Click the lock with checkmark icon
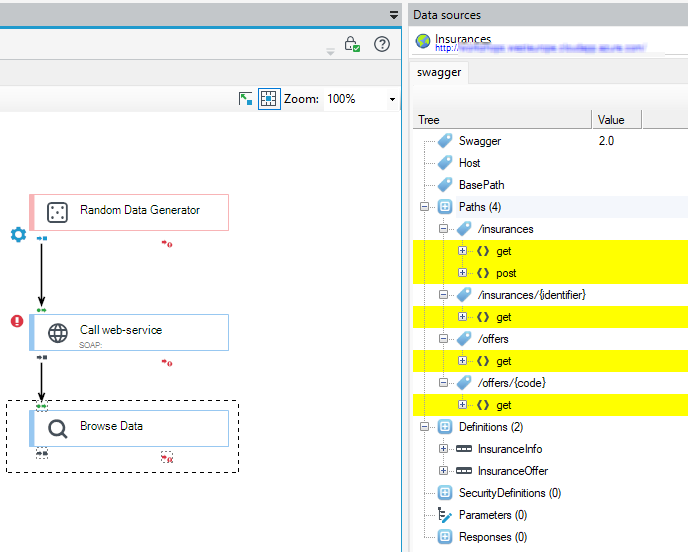Viewport: 688px width, 552px height. click(x=352, y=44)
